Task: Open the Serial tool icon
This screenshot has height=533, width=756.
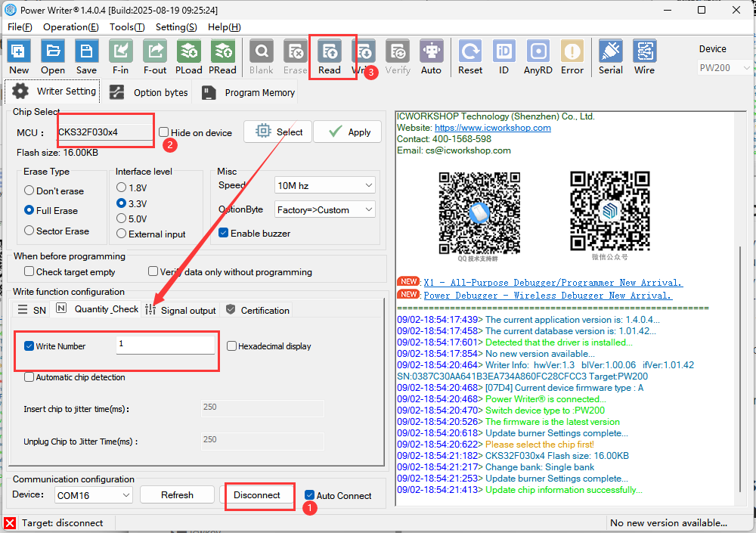Action: tap(611, 57)
